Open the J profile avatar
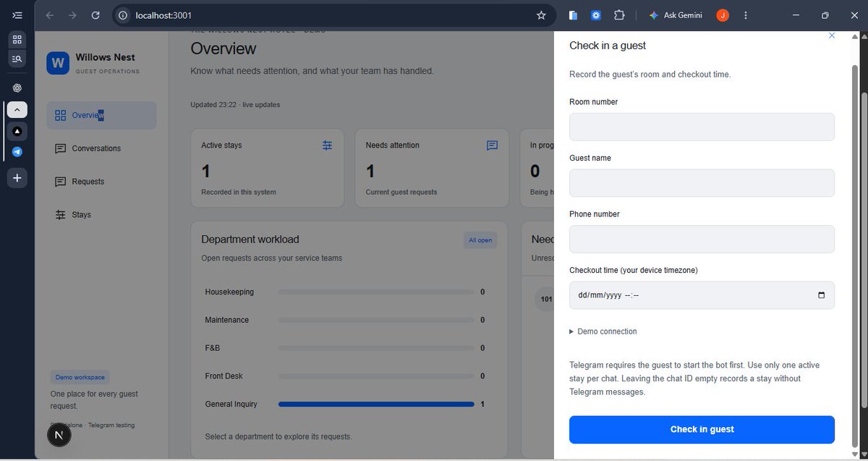Image resolution: width=868 pixels, height=461 pixels. [723, 15]
